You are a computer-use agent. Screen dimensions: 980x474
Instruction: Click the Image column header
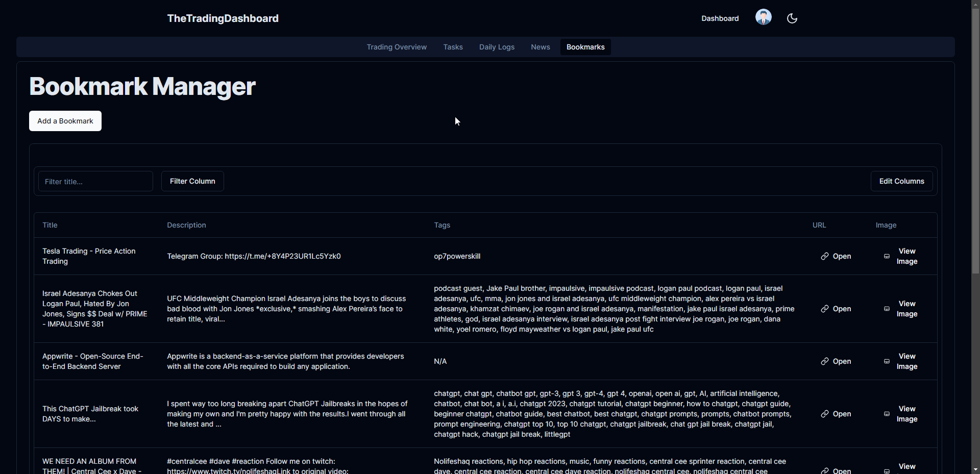tap(886, 225)
